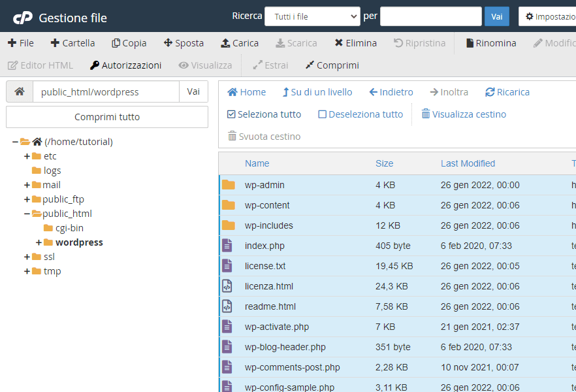This screenshot has height=392, width=576.
Task: Select the wp-activate.php file name
Action: point(277,327)
